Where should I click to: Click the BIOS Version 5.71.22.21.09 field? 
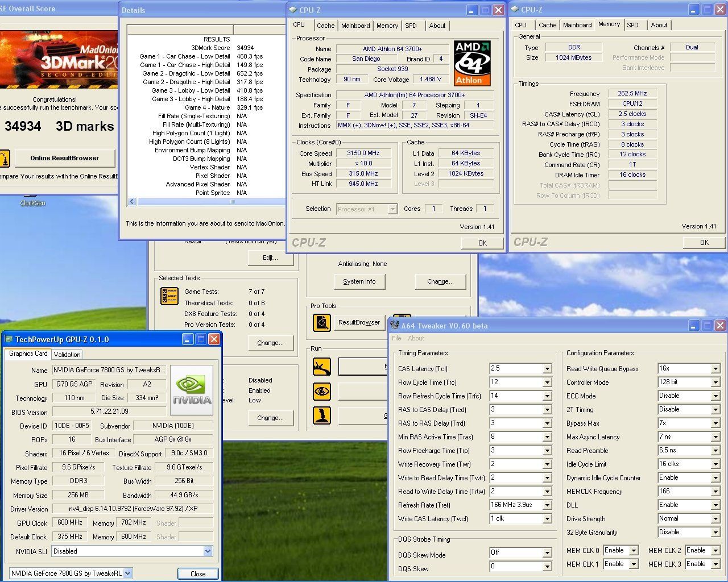click(x=109, y=411)
